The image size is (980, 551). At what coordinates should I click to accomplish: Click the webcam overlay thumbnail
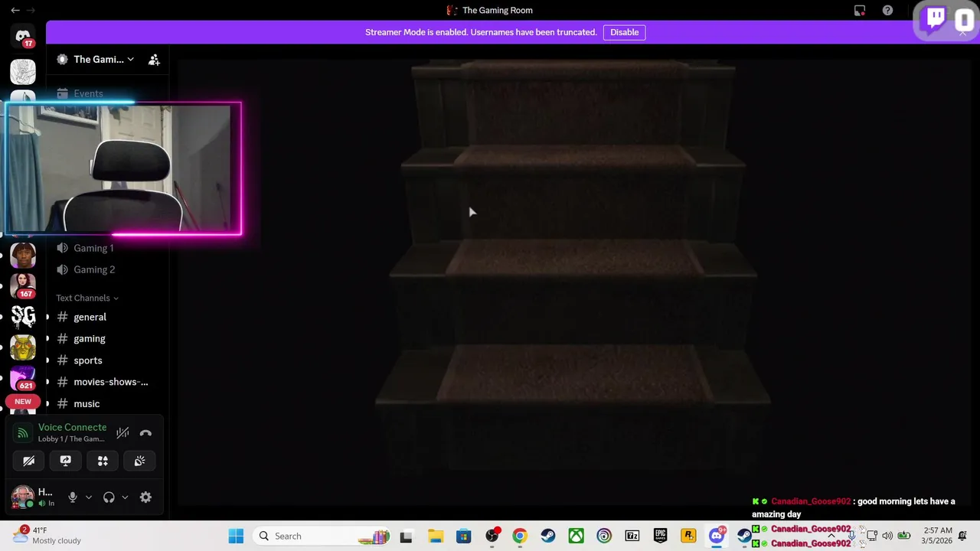click(x=122, y=168)
